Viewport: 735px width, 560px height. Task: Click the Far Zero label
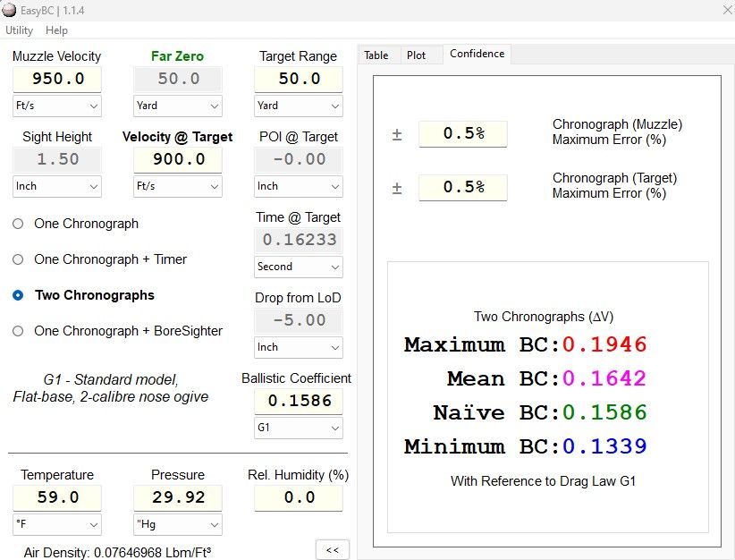177,56
